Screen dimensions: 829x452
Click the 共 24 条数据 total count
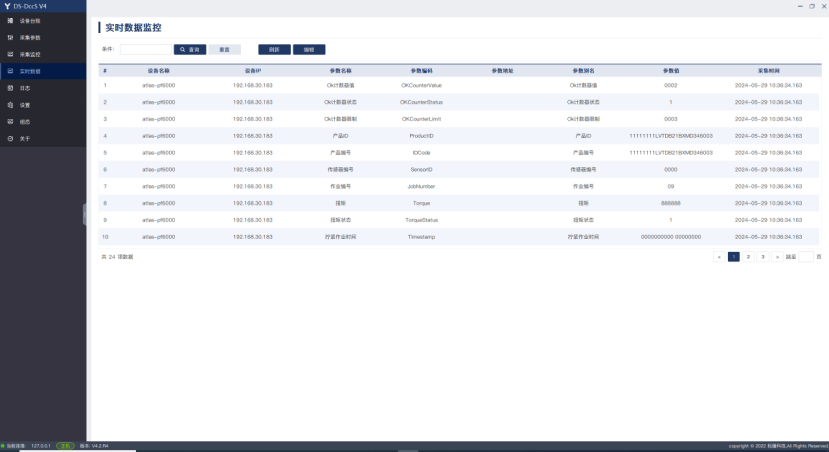(117, 257)
